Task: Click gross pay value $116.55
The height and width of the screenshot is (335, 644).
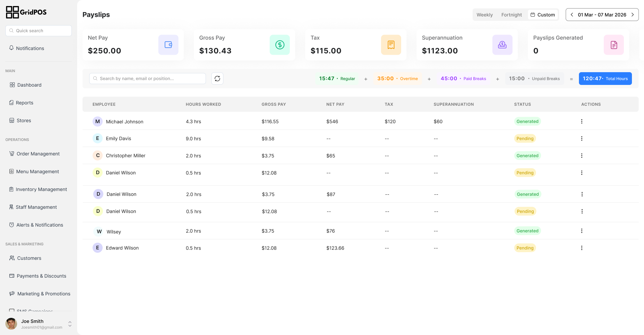Action: pos(270,122)
